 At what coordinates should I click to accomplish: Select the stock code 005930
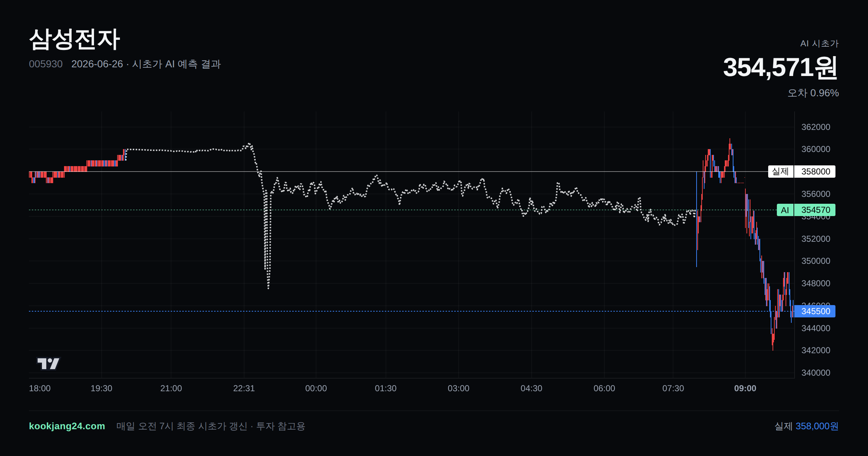coord(46,64)
